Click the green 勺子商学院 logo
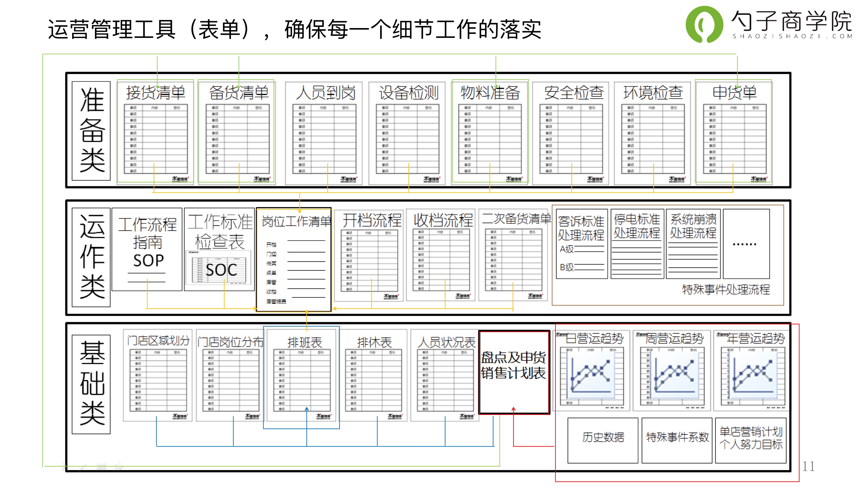This screenshot has height=488, width=868. (704, 24)
